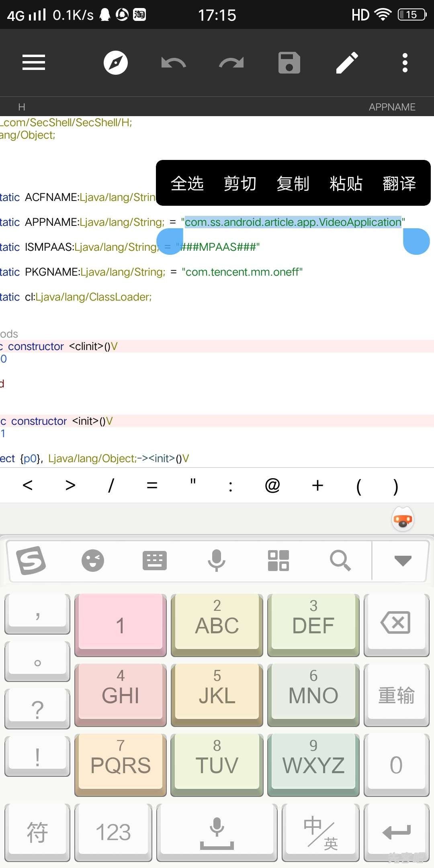Save the file with floppy disk icon
This screenshot has height=868, width=434.
(x=289, y=63)
